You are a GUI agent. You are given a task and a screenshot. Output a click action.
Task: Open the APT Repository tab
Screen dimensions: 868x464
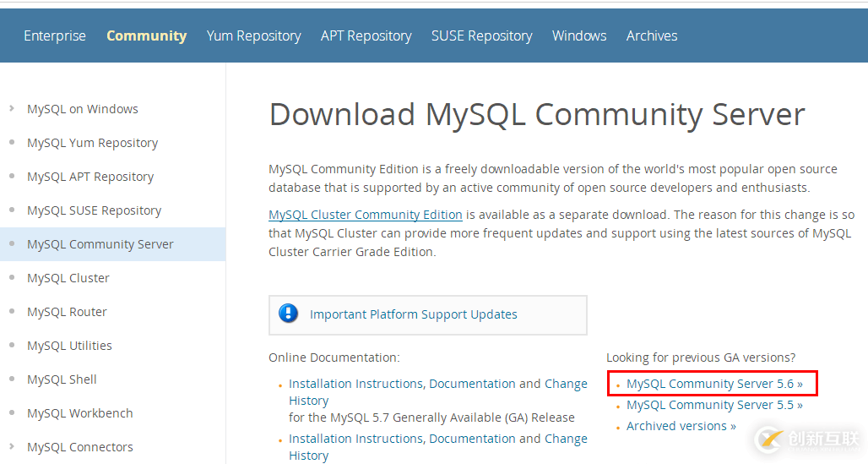point(366,36)
